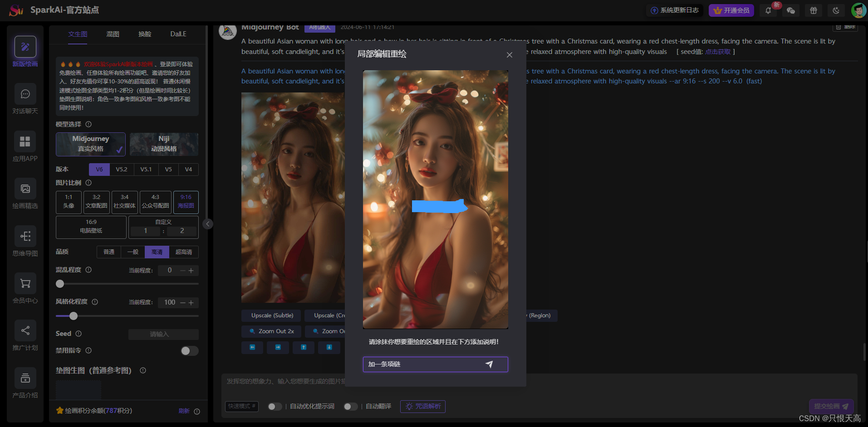Click the info icon next to 混乱程度
Viewport: 868px width, 427px height.
click(x=88, y=270)
